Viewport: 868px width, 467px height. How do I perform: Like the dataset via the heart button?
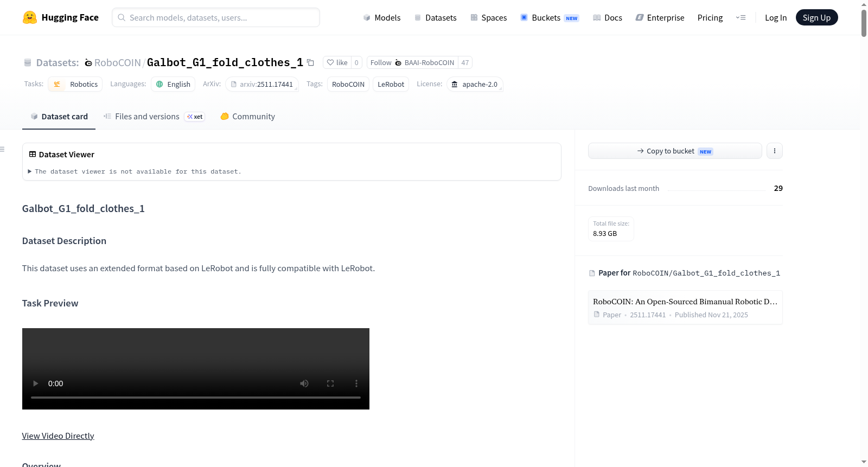(x=337, y=62)
